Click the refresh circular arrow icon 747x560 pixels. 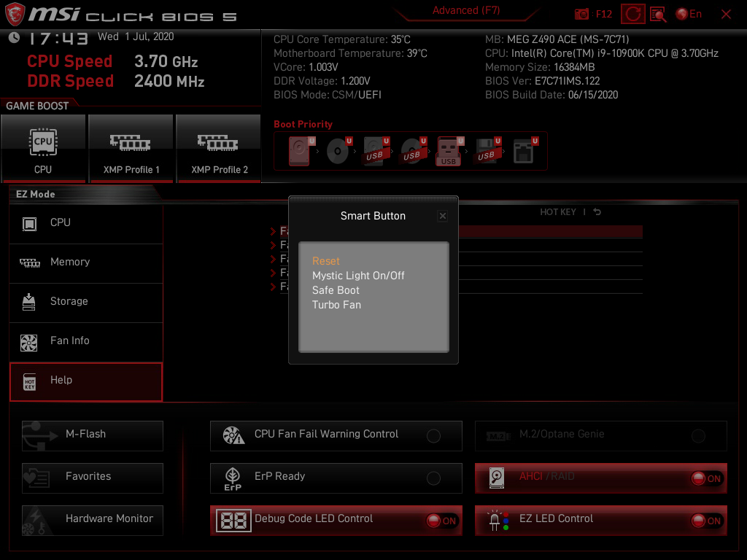(632, 15)
